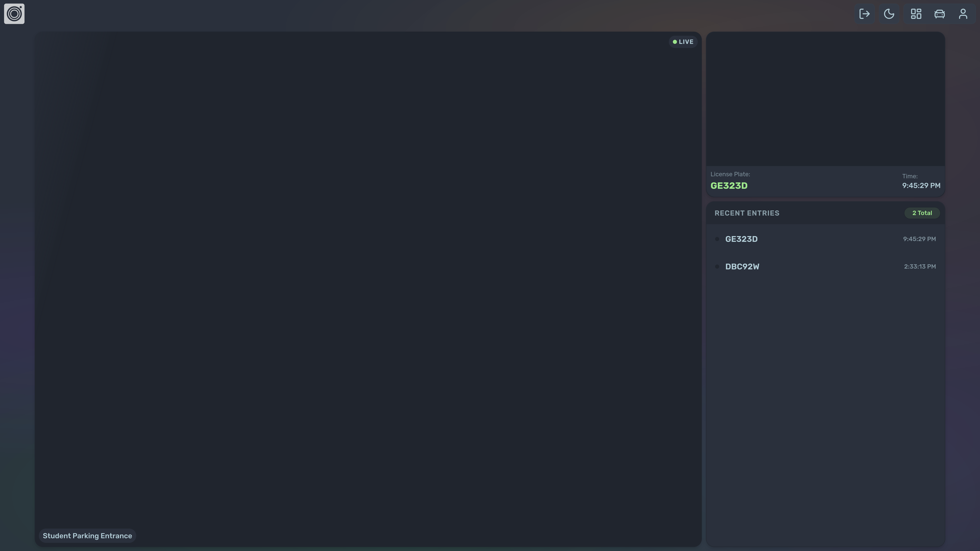
Task: Click the live camera feed area
Action: click(x=368, y=289)
